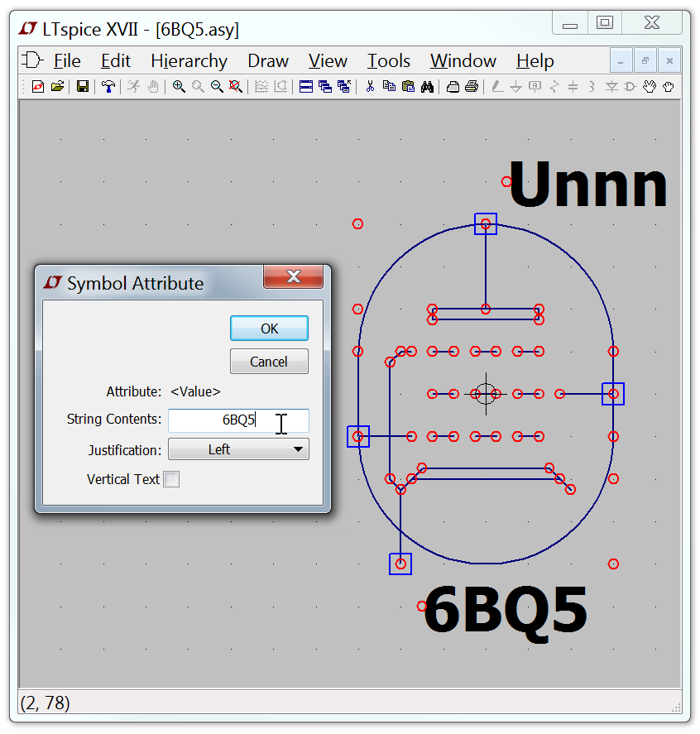Click the Print printer icon
This screenshot has width=700, height=734.
coord(472,86)
